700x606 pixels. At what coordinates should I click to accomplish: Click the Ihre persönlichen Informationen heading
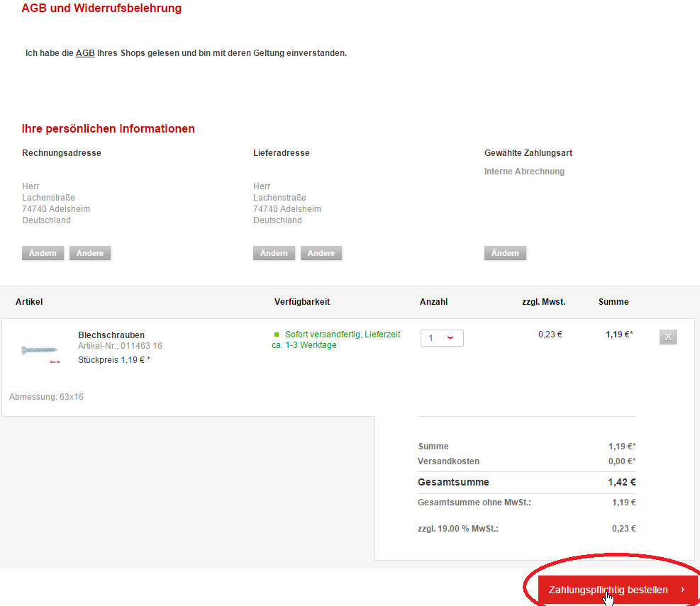pyautogui.click(x=109, y=128)
